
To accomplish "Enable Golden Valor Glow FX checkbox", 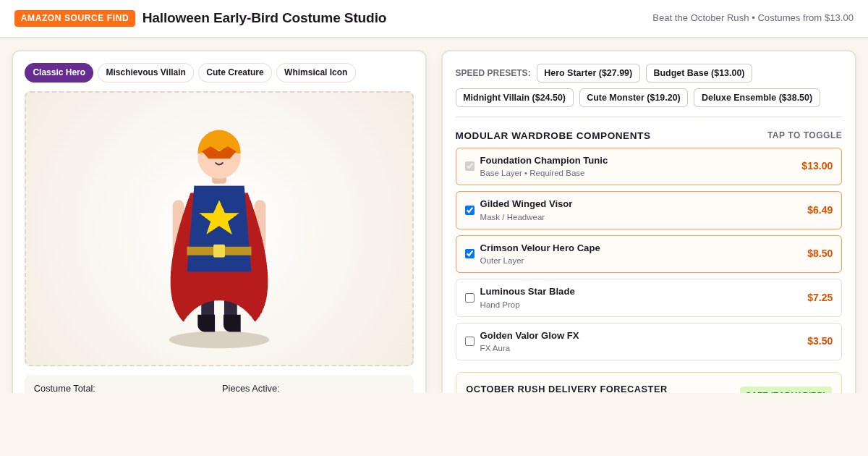I will [469, 342].
